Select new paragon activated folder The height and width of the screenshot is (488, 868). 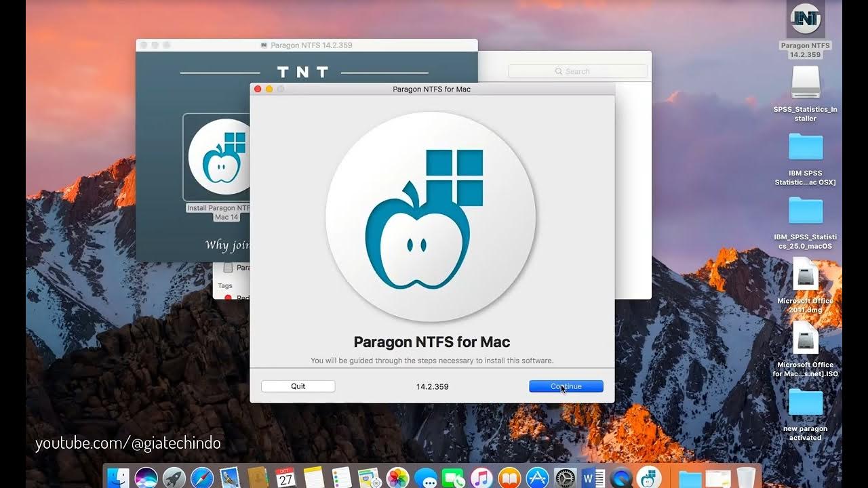(806, 415)
